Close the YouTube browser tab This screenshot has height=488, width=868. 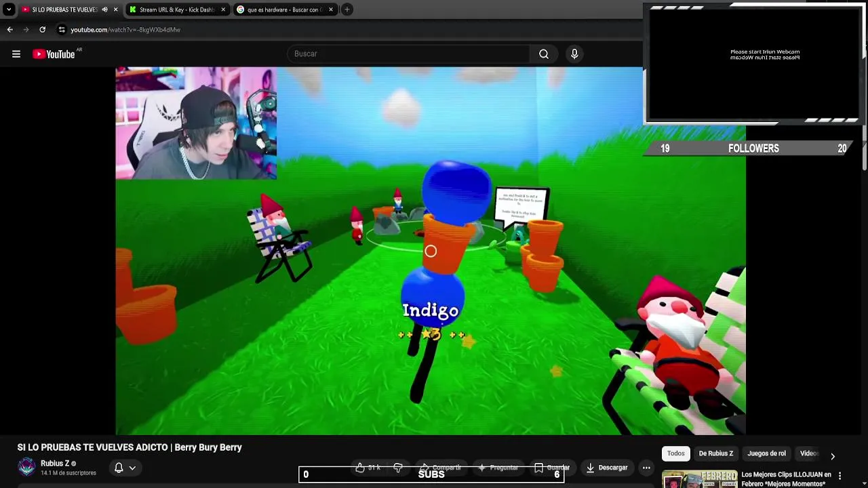click(x=116, y=9)
